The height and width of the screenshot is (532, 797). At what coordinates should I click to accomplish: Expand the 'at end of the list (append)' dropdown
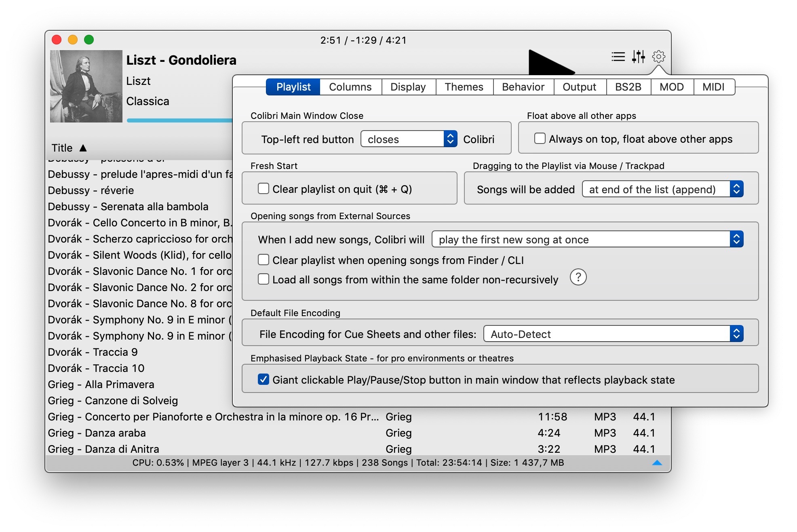pyautogui.click(x=662, y=189)
